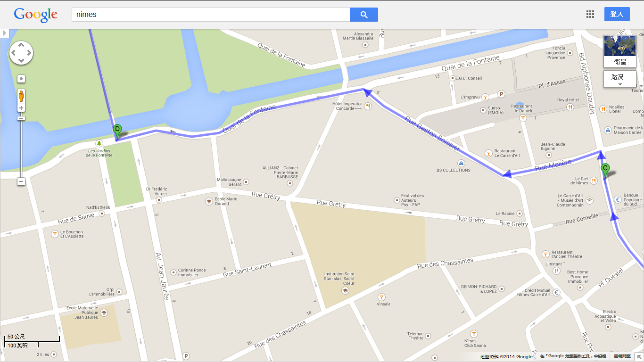Click the zoom in plus button

pyautogui.click(x=21, y=108)
